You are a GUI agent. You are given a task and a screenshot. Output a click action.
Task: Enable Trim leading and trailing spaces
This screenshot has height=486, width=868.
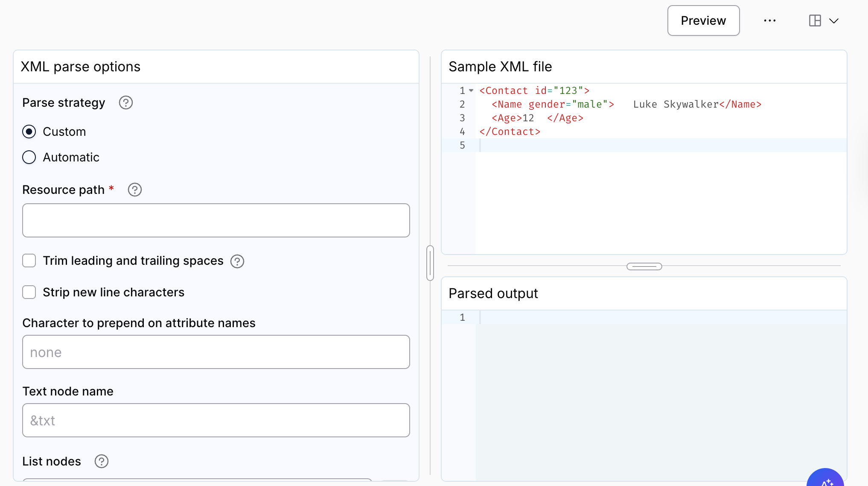(29, 261)
